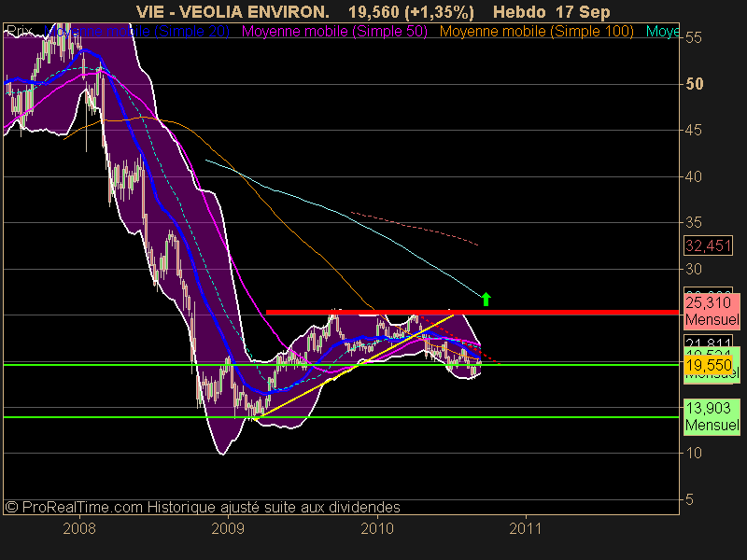Screen dimensions: 747x560
Task: Click the ProRealTime.com copyright notice
Action: (203, 507)
